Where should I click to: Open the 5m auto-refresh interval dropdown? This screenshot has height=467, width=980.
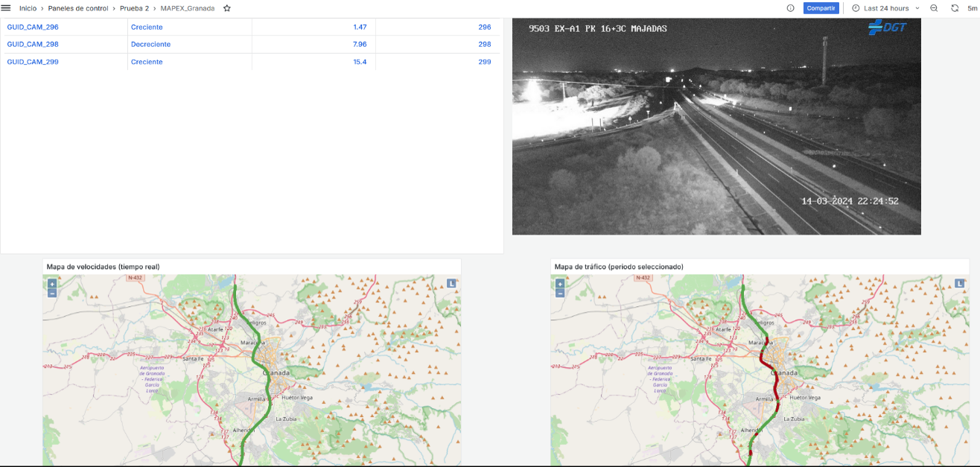[972, 8]
